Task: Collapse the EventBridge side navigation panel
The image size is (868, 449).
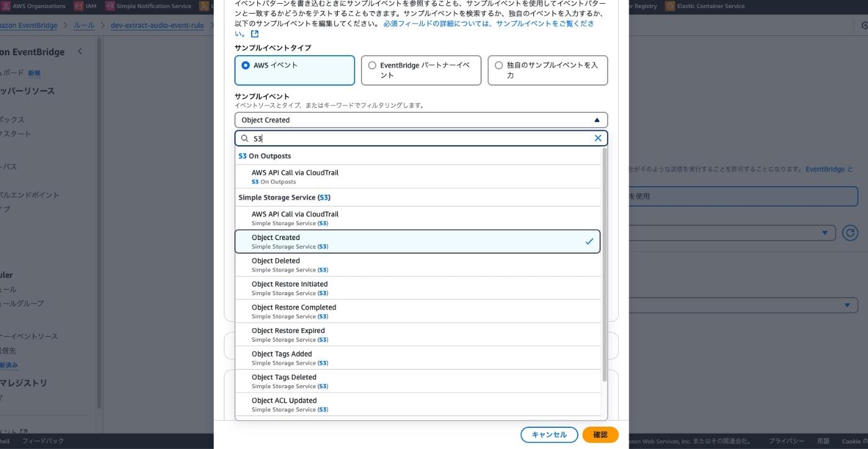Action: (x=79, y=51)
